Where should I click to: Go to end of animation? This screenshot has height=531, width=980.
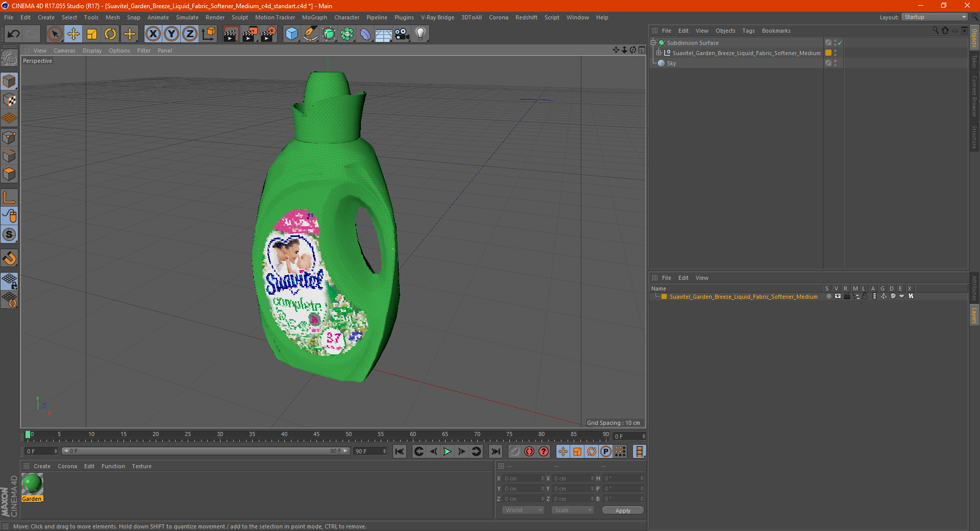click(495, 451)
